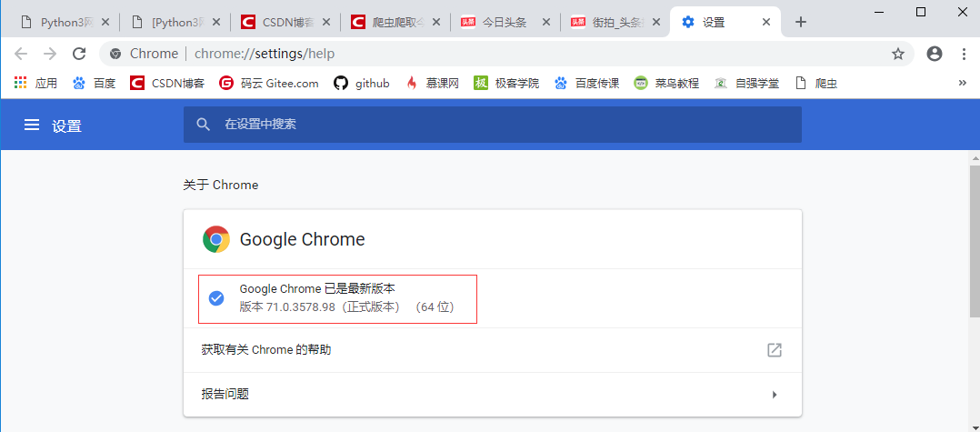Close the 今日头条 tab
The width and height of the screenshot is (980, 432).
tap(545, 23)
